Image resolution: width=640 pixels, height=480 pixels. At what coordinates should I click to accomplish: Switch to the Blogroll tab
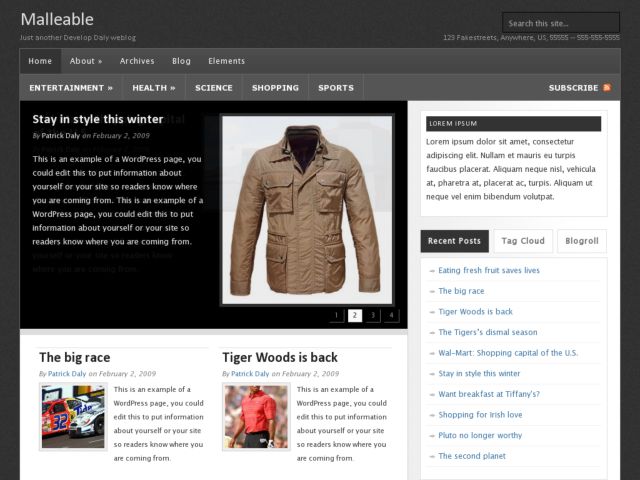pos(582,241)
